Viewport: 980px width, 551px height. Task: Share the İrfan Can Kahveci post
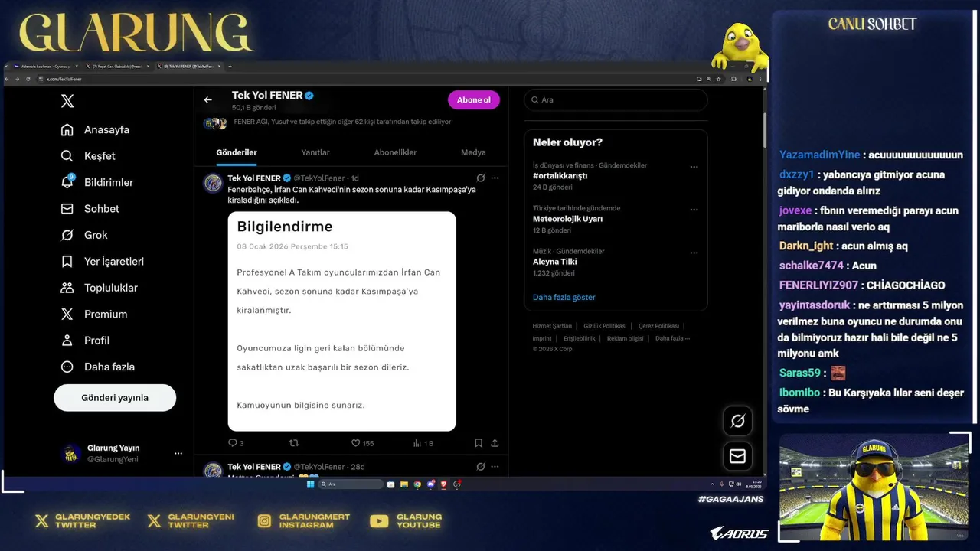(495, 443)
